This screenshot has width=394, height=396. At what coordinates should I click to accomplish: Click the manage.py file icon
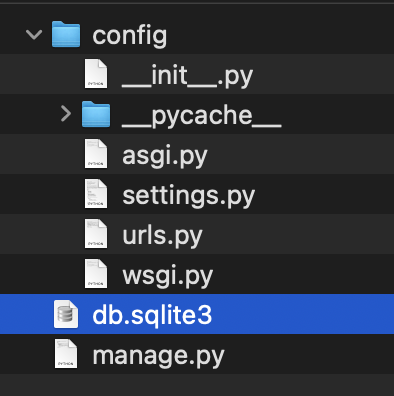coord(66,354)
